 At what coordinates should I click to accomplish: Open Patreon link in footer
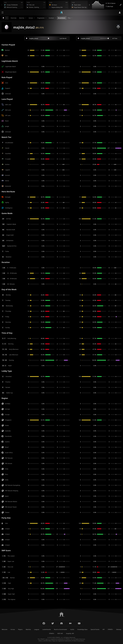(70, 623)
